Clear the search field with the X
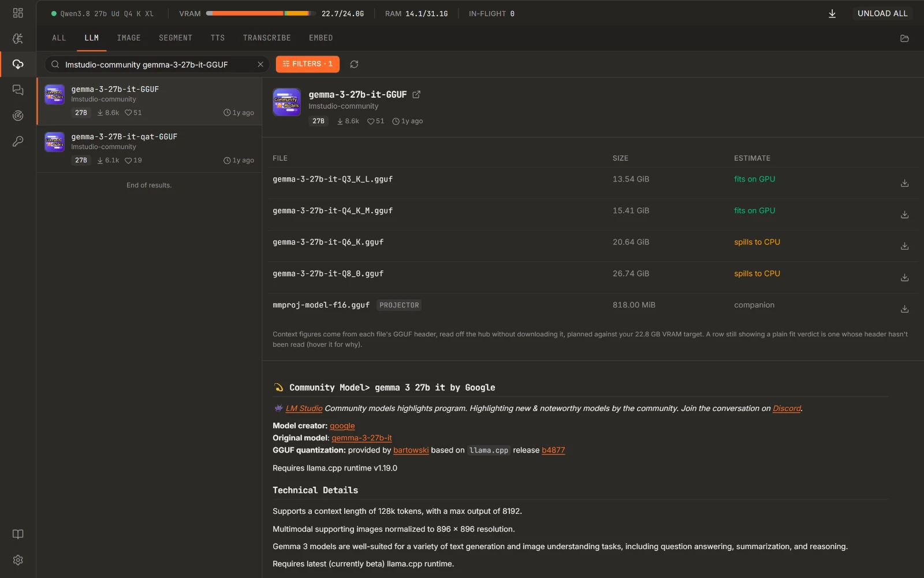This screenshot has height=578, width=924. click(x=260, y=64)
